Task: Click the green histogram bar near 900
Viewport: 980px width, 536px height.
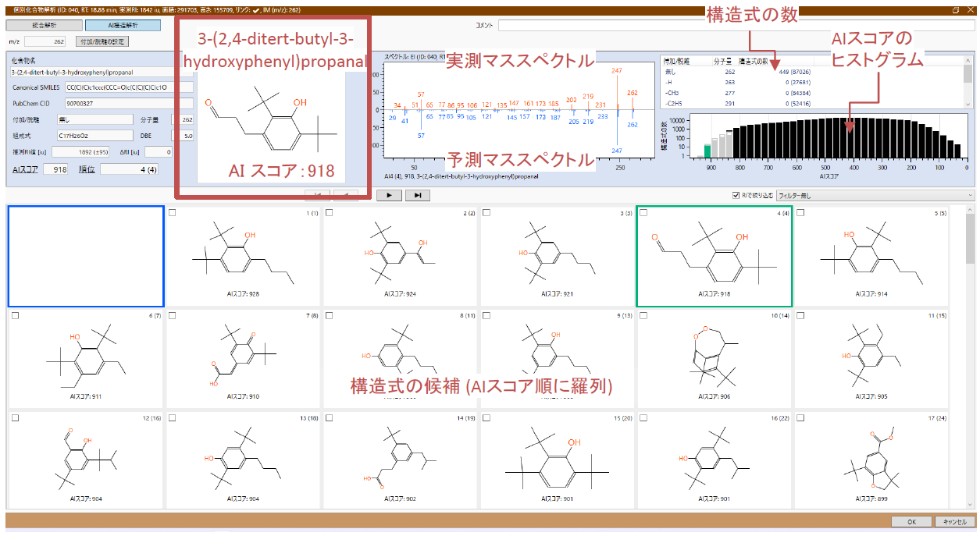Action: (707, 151)
